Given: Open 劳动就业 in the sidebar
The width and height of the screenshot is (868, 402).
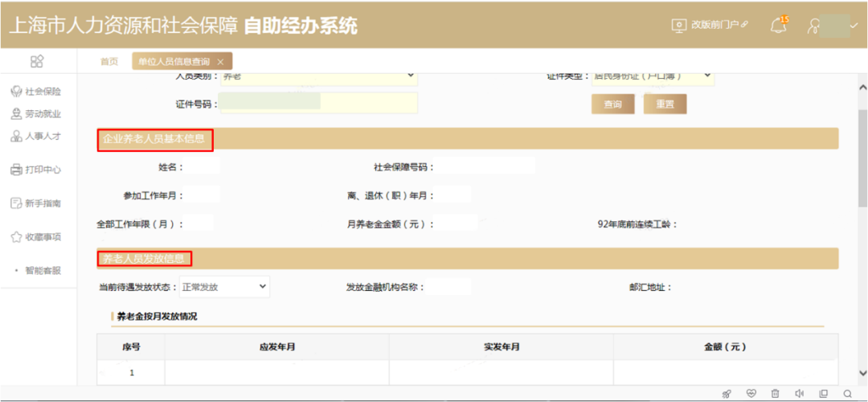Looking at the screenshot, I should point(36,114).
